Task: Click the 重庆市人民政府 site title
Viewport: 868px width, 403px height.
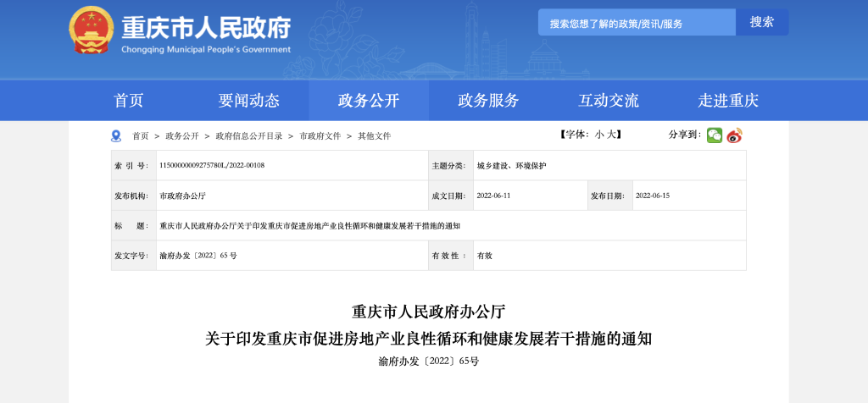Action: click(x=206, y=29)
